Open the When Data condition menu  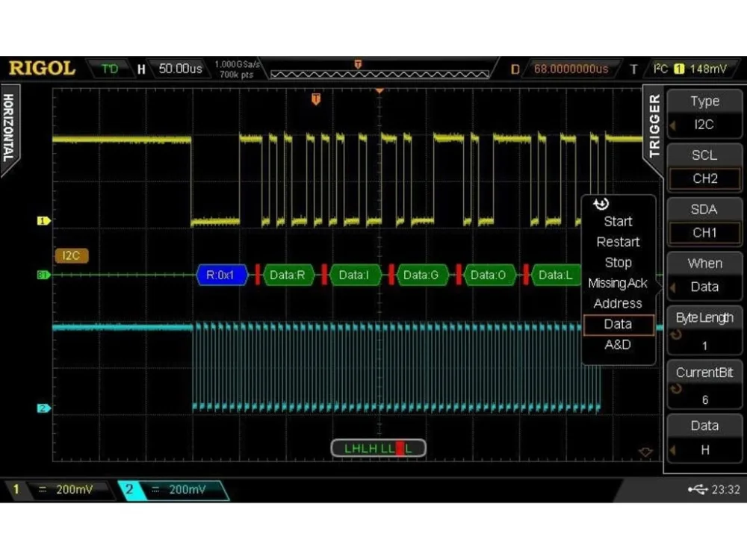pos(704,276)
